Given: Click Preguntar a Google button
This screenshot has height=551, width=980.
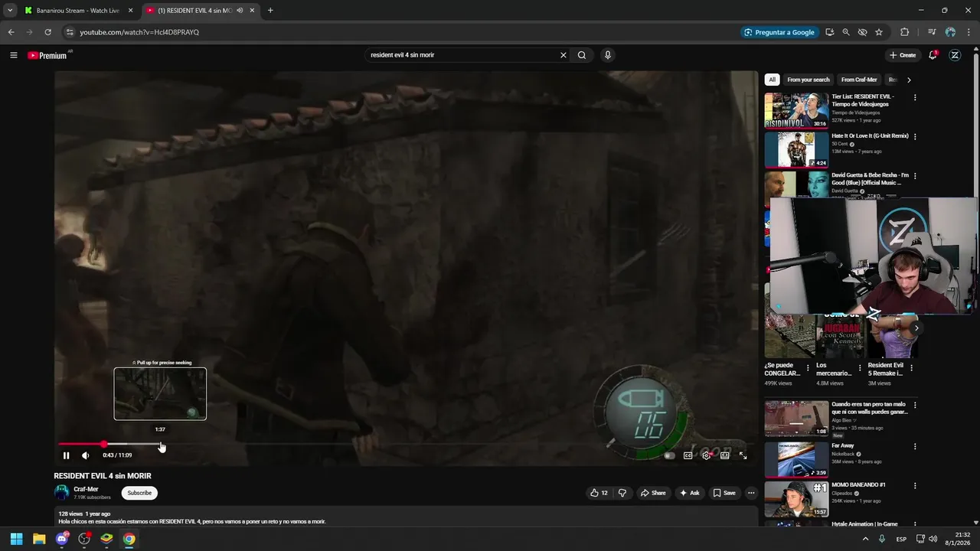Looking at the screenshot, I should [779, 32].
